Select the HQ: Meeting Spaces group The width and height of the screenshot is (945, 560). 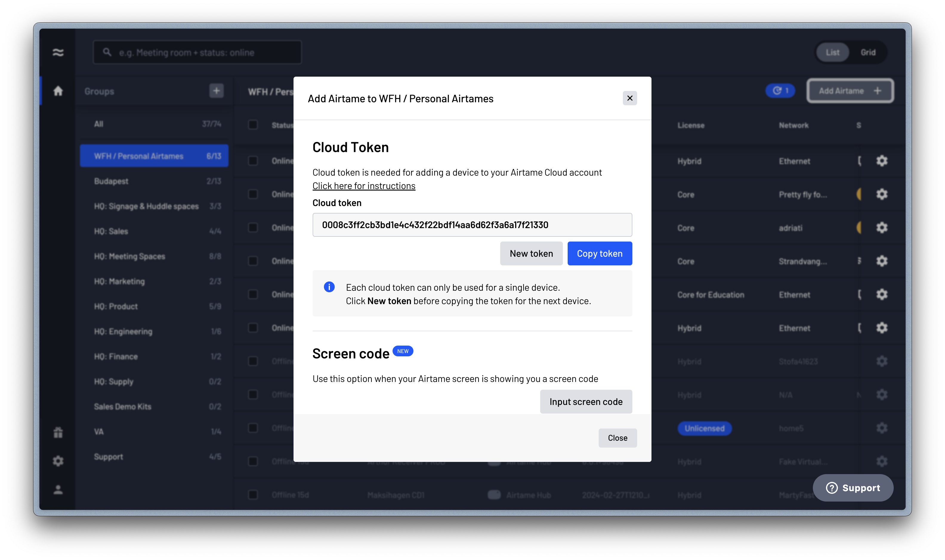tap(154, 256)
